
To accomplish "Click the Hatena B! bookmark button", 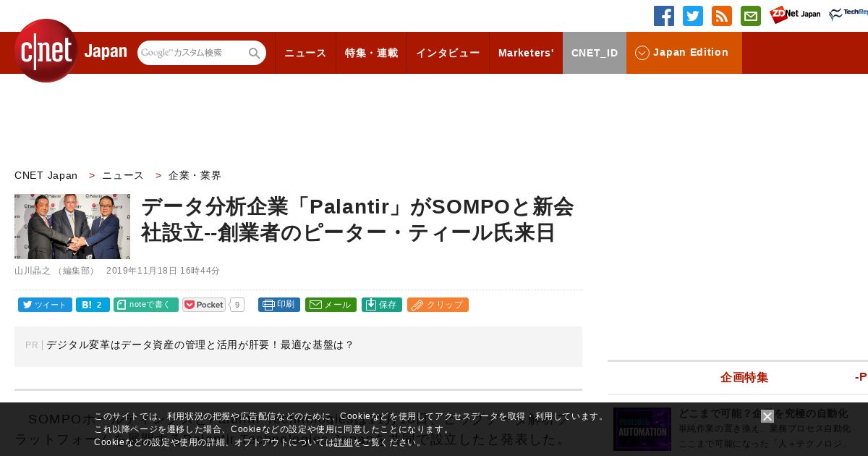I will click(x=93, y=305).
